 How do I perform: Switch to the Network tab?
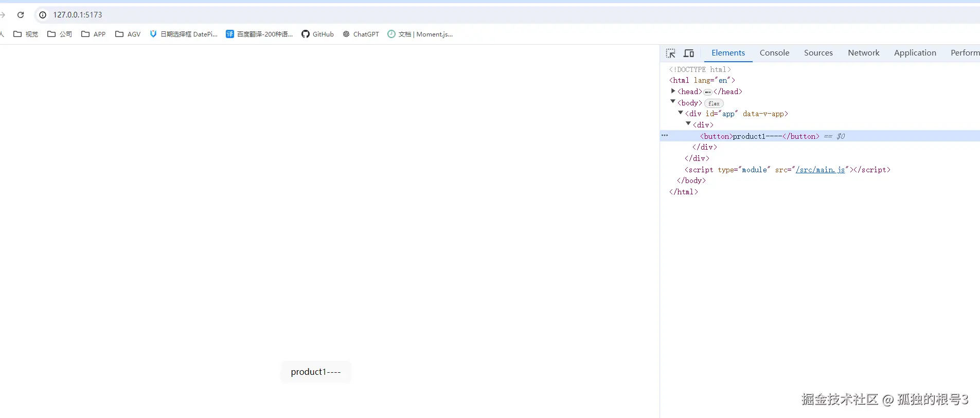(x=864, y=53)
